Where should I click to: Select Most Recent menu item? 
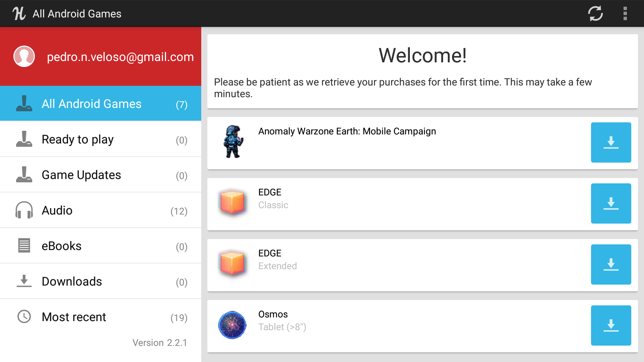pos(100,316)
